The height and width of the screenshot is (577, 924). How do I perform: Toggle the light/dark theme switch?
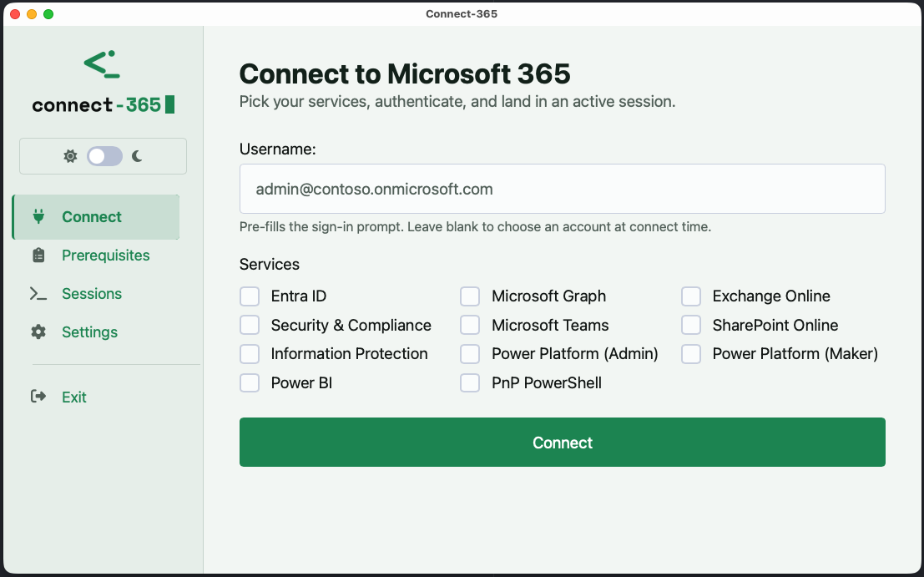105,156
